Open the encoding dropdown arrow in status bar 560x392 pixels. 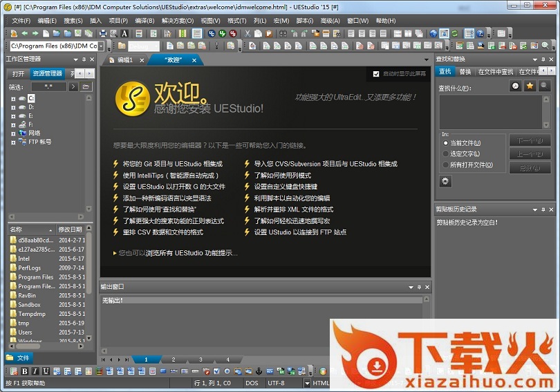[307, 383]
